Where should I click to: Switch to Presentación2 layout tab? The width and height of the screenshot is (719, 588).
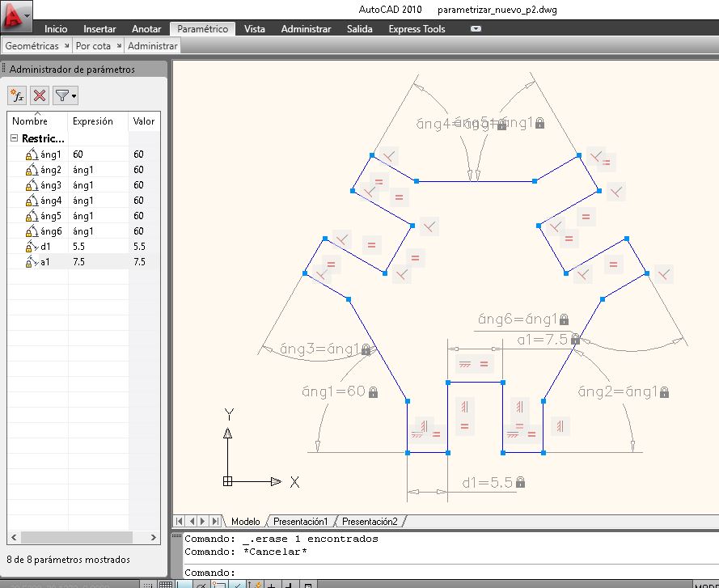[x=370, y=522]
